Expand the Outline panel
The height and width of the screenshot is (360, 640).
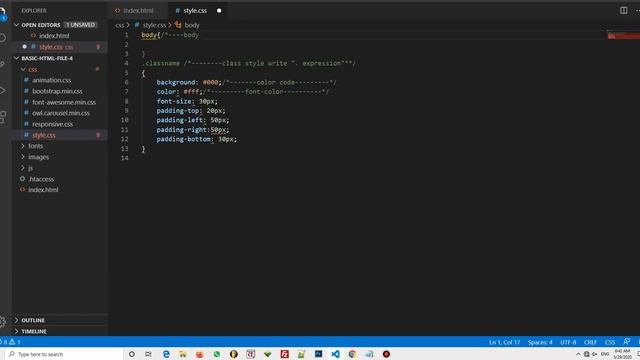[60, 320]
